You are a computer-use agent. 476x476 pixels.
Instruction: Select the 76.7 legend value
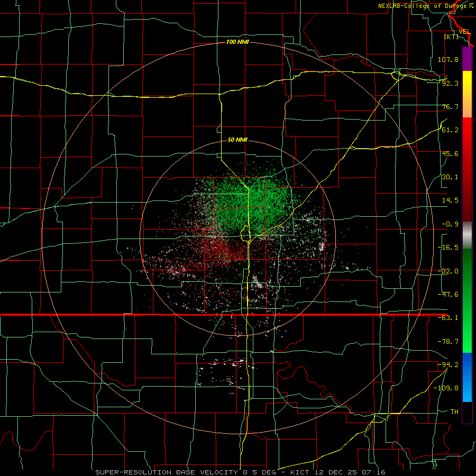click(x=450, y=106)
